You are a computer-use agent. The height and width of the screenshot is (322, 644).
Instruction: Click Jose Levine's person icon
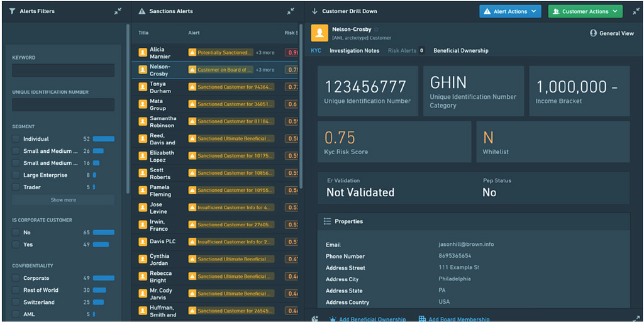coord(143,208)
